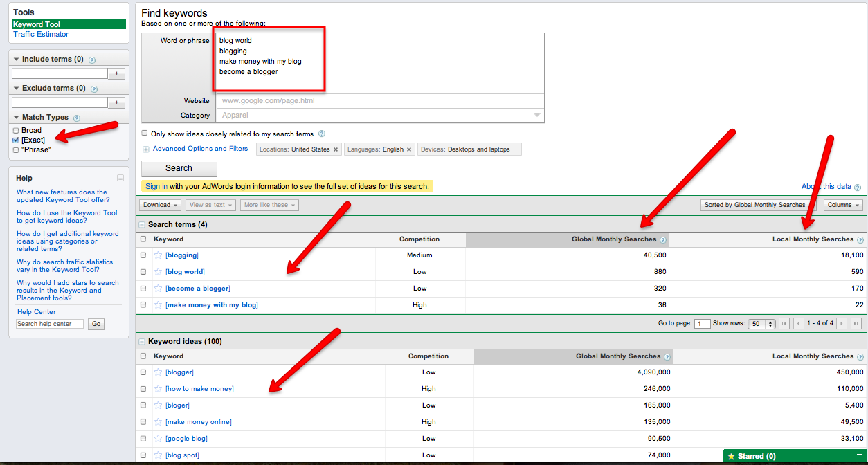The height and width of the screenshot is (465, 868).
Task: Open the Columns dropdown
Action: click(x=843, y=205)
